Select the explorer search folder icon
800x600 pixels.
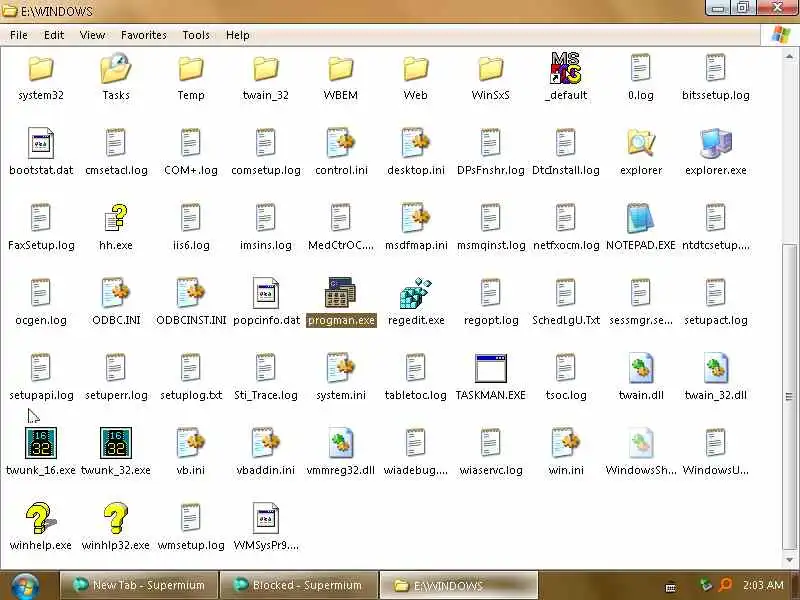pyautogui.click(x=641, y=143)
